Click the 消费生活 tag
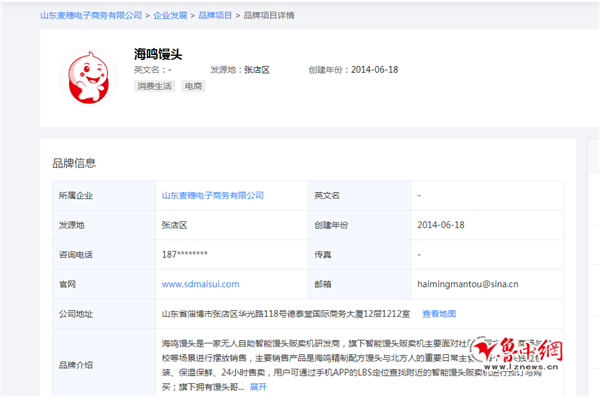 (154, 86)
